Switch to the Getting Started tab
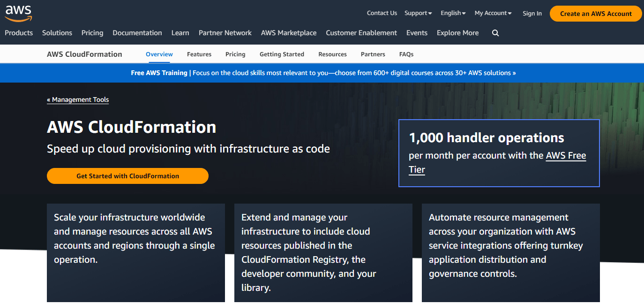Screen dimensions: 644x304 pyautogui.click(x=282, y=54)
